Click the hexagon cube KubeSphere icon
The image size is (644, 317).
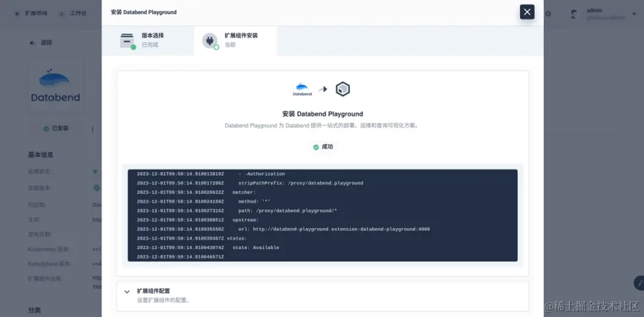342,89
